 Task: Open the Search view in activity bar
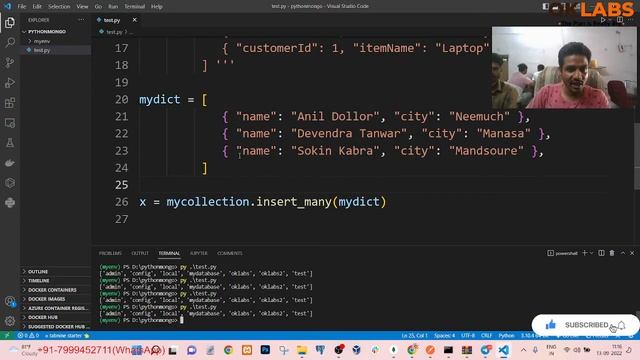[10, 42]
